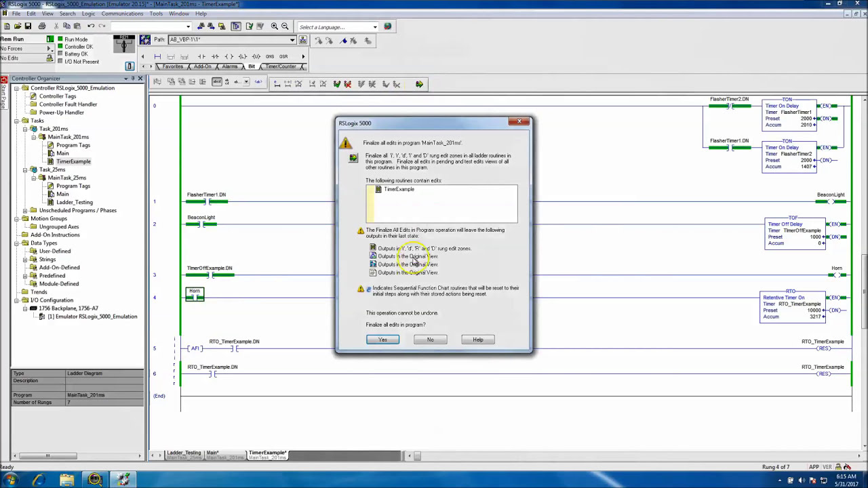Collapse the Motion Groups folder
Screen dimensions: 868x488
click(16, 218)
